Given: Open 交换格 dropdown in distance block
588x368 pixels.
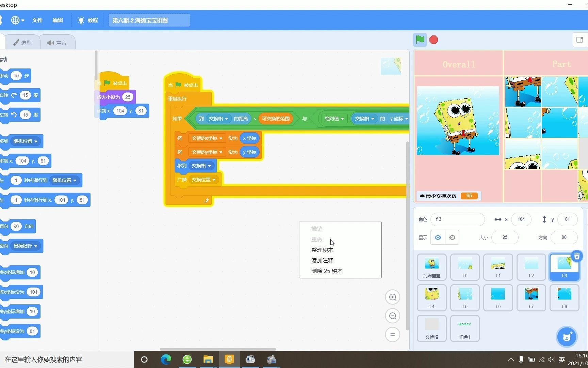Looking at the screenshot, I should pos(218,119).
